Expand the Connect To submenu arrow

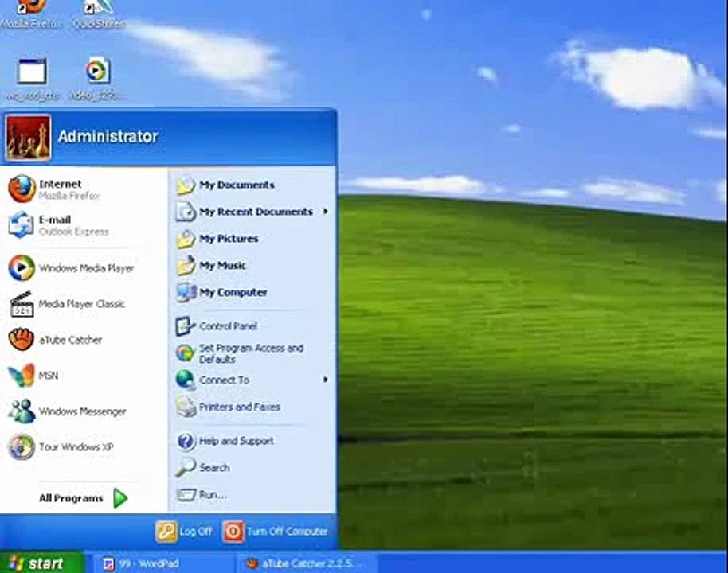[326, 380]
